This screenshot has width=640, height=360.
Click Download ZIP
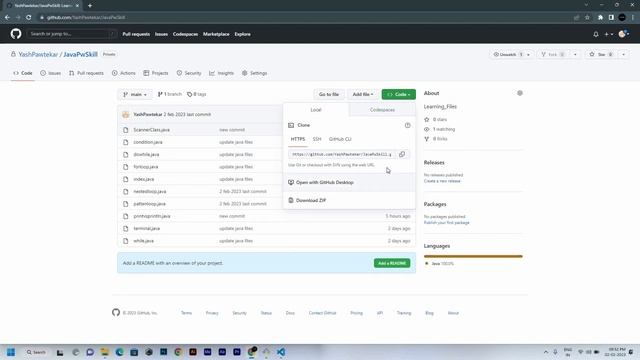[349, 200]
